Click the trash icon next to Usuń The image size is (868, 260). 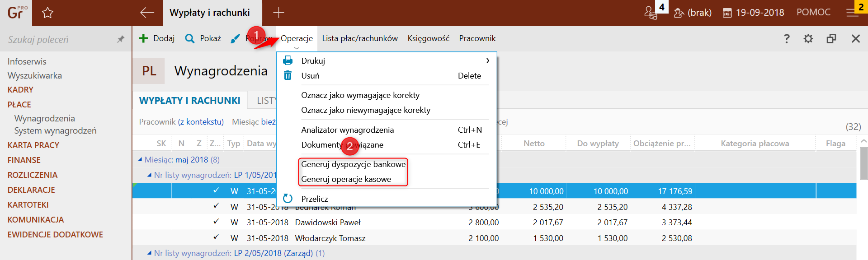pos(288,75)
